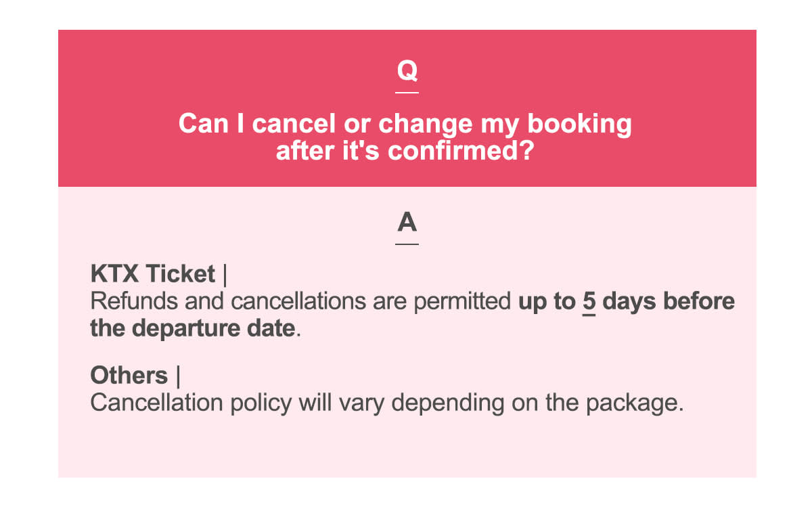Viewport: 812px width, 511px height.
Task: Click the "after it's confirmed?" line
Action: click(x=406, y=150)
